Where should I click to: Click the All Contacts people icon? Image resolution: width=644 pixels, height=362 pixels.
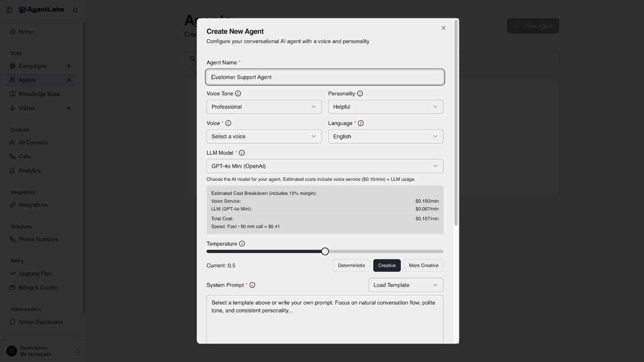click(13, 142)
